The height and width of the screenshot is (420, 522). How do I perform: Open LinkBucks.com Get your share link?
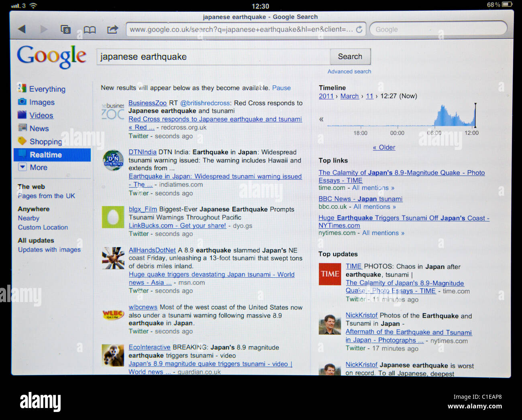[x=177, y=225]
